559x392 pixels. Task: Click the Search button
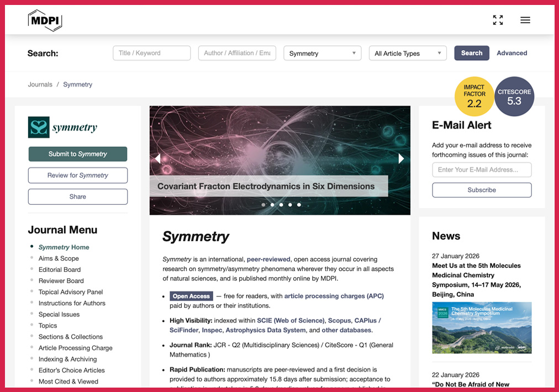coord(472,53)
